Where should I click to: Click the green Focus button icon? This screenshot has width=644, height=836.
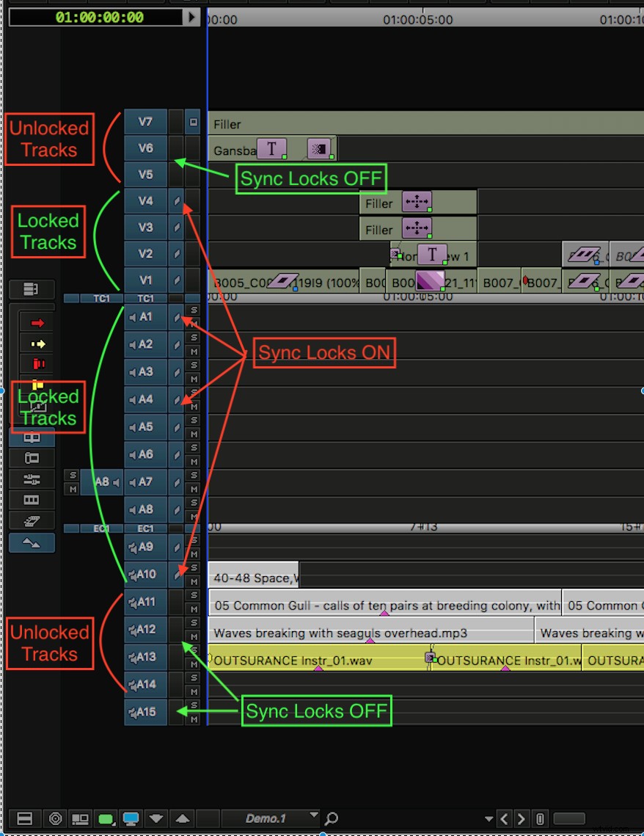pos(106,818)
